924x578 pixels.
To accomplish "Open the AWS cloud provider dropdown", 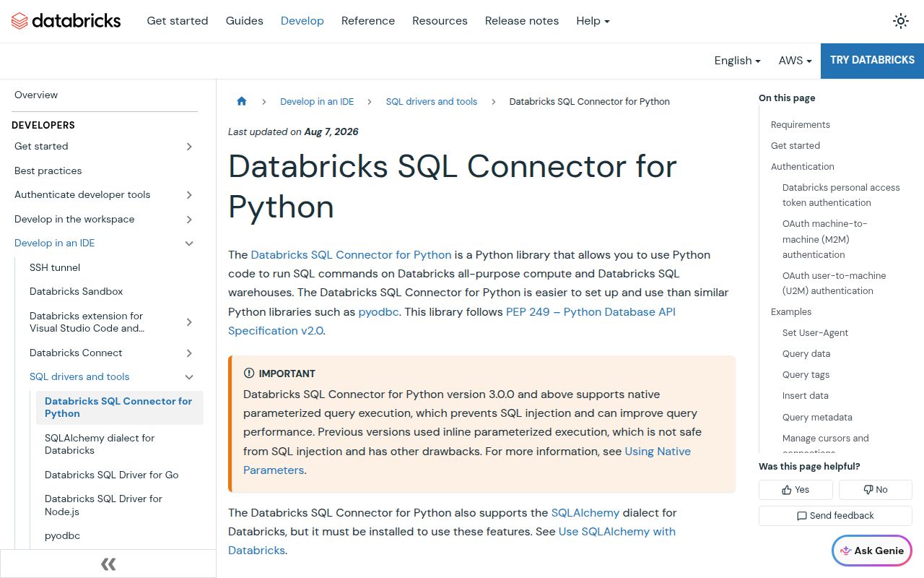I will 795,61.
